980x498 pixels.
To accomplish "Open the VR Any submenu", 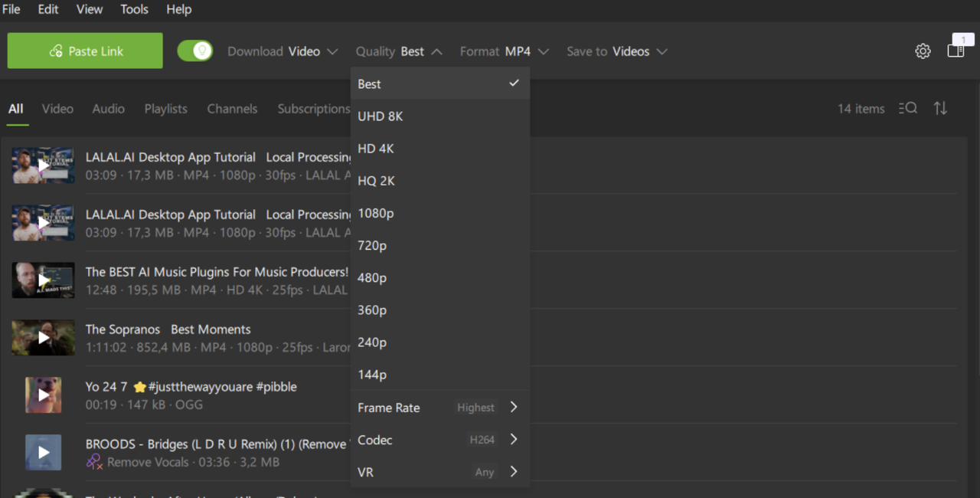I will 440,472.
